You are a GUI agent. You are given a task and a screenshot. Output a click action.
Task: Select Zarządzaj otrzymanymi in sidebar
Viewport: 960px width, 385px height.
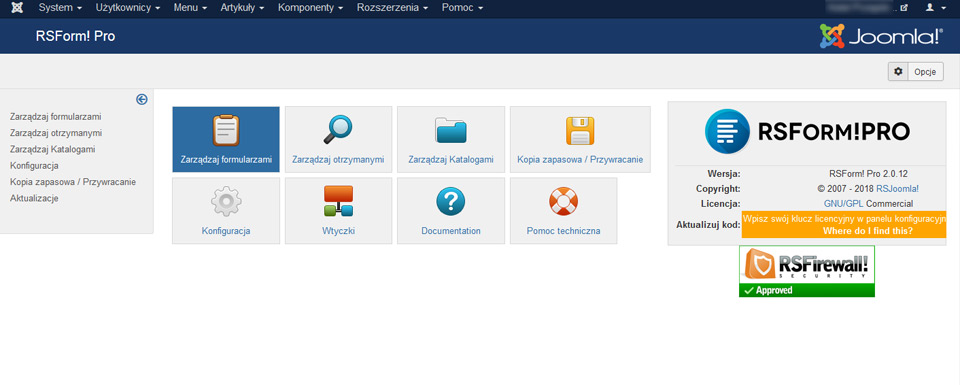[x=56, y=133]
